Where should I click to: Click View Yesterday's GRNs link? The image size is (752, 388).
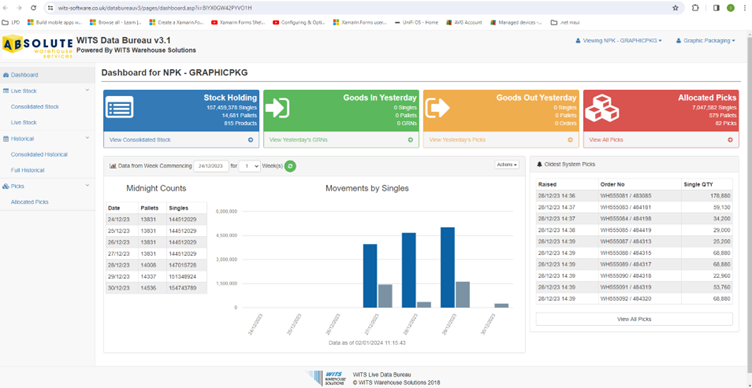tap(298, 140)
